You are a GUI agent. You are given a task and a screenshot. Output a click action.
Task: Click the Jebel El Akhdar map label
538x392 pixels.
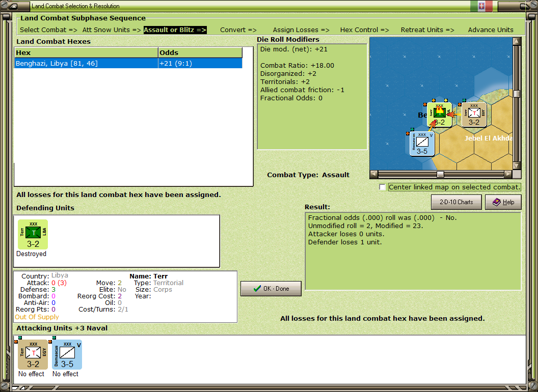click(489, 138)
